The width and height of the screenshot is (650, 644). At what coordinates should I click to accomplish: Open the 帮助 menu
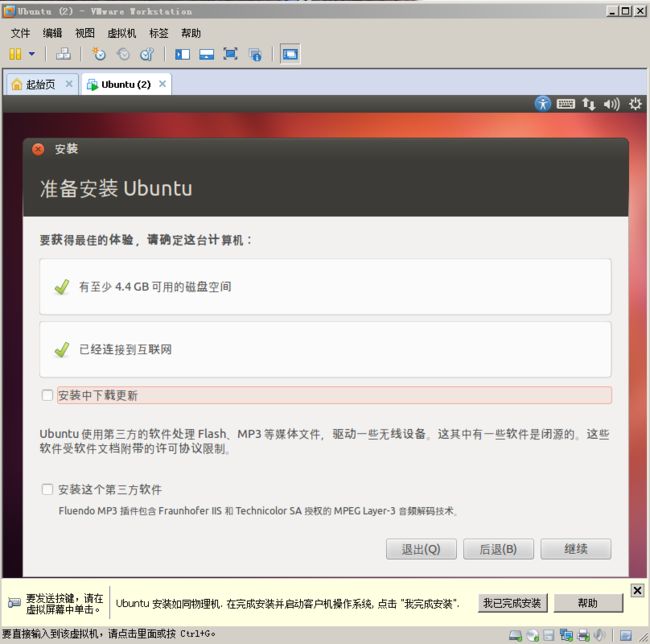click(x=191, y=33)
